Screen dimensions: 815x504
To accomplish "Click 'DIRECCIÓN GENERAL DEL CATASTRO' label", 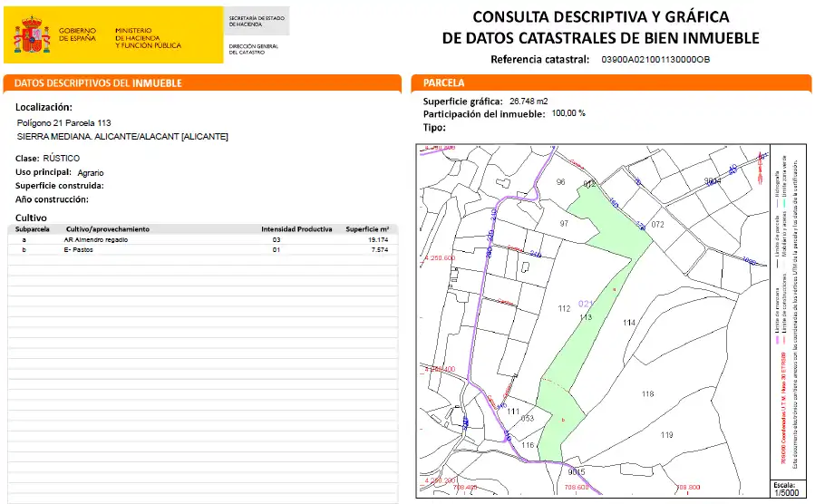I will click(254, 49).
